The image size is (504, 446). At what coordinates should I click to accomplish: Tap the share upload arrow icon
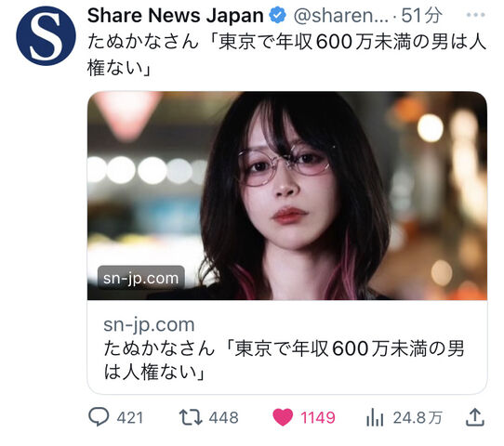click(x=475, y=417)
